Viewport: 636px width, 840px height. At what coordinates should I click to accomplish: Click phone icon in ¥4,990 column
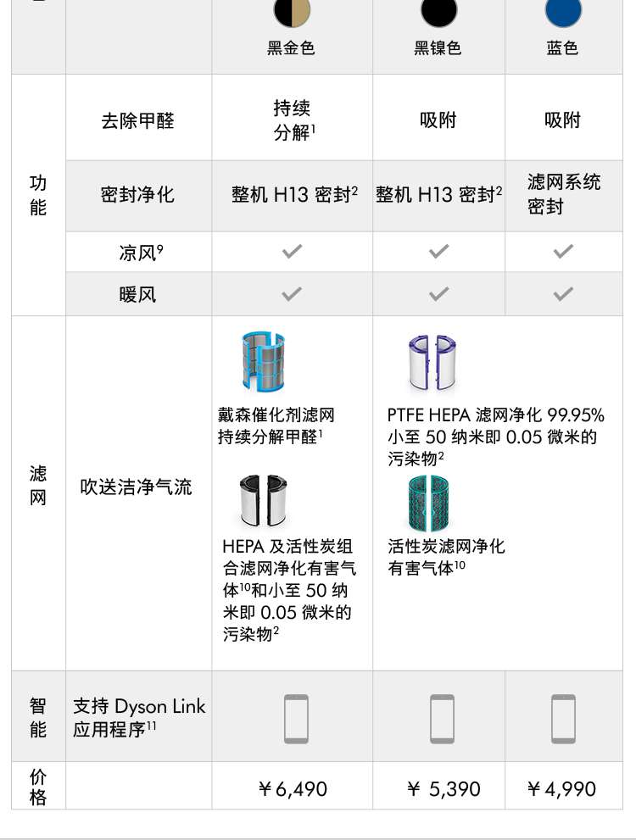click(563, 719)
